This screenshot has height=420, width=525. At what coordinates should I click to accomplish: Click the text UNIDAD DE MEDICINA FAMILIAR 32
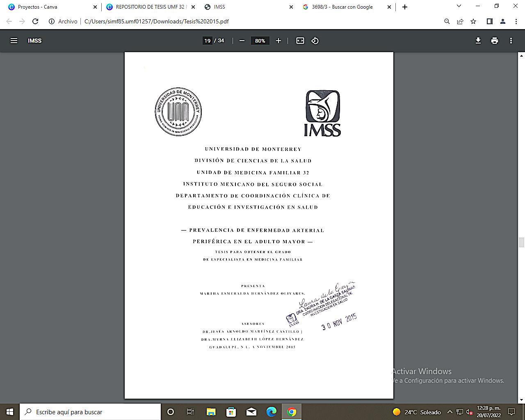pos(253,173)
